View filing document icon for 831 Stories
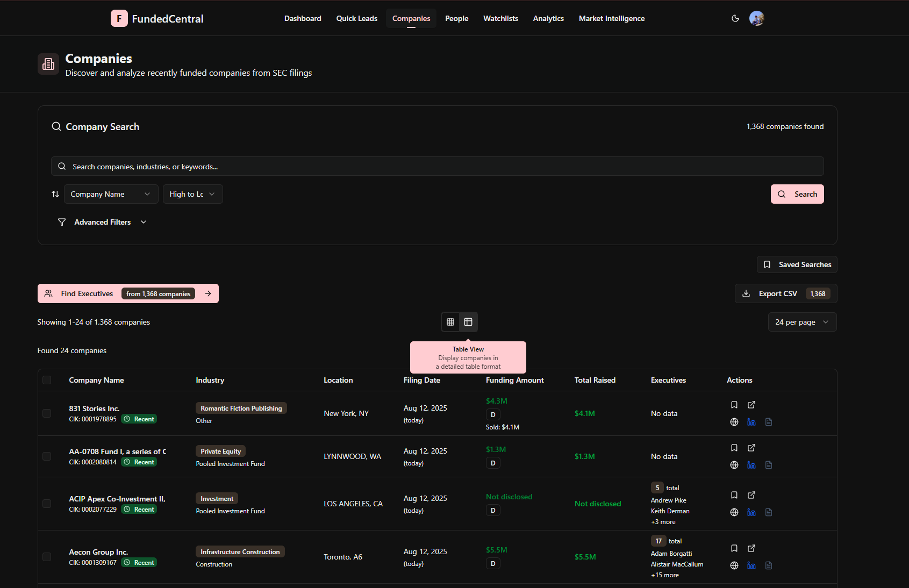This screenshot has height=588, width=909. point(769,422)
